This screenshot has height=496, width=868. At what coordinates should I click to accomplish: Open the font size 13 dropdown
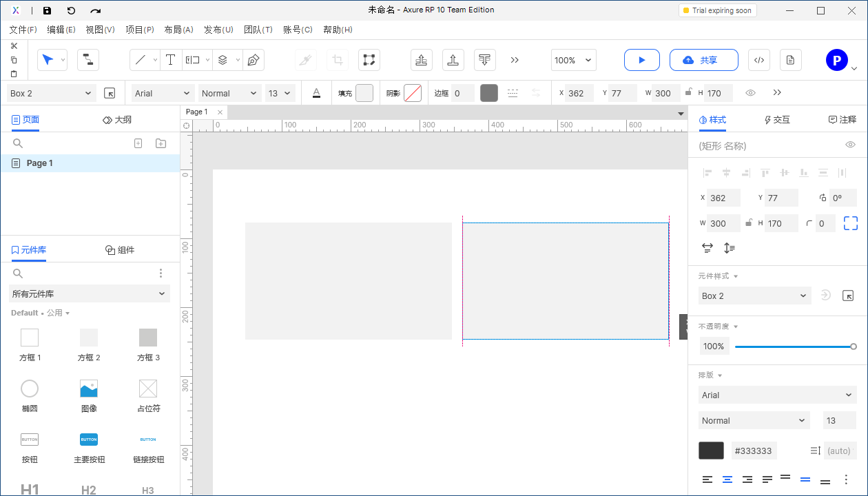(x=280, y=93)
